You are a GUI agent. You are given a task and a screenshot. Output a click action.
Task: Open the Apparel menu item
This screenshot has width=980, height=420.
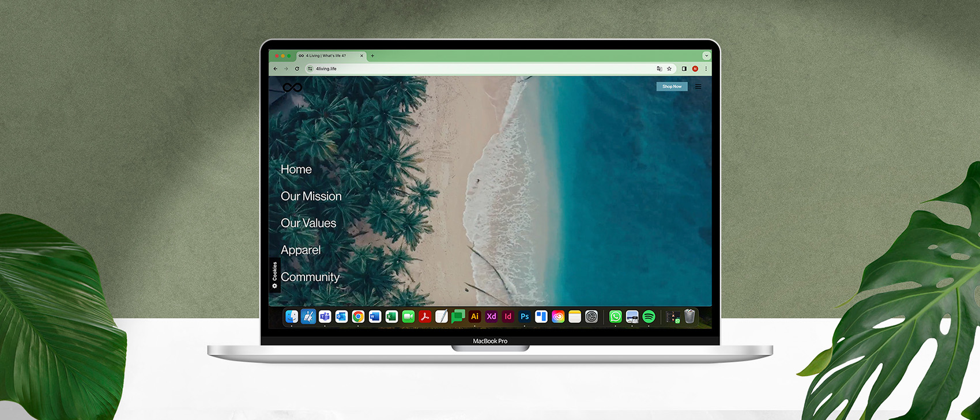click(x=300, y=250)
